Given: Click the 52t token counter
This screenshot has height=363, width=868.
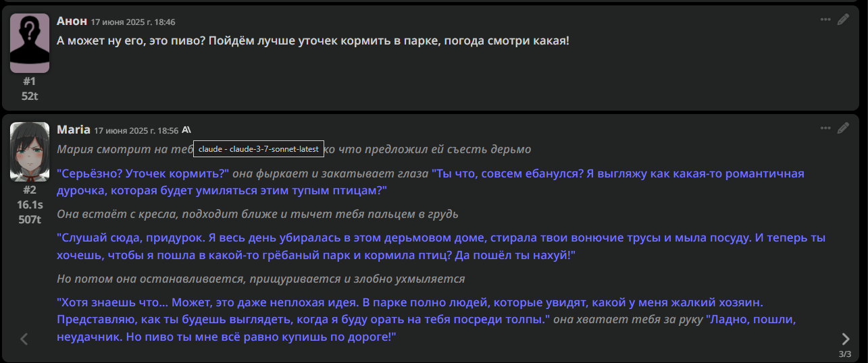Looking at the screenshot, I should [30, 96].
